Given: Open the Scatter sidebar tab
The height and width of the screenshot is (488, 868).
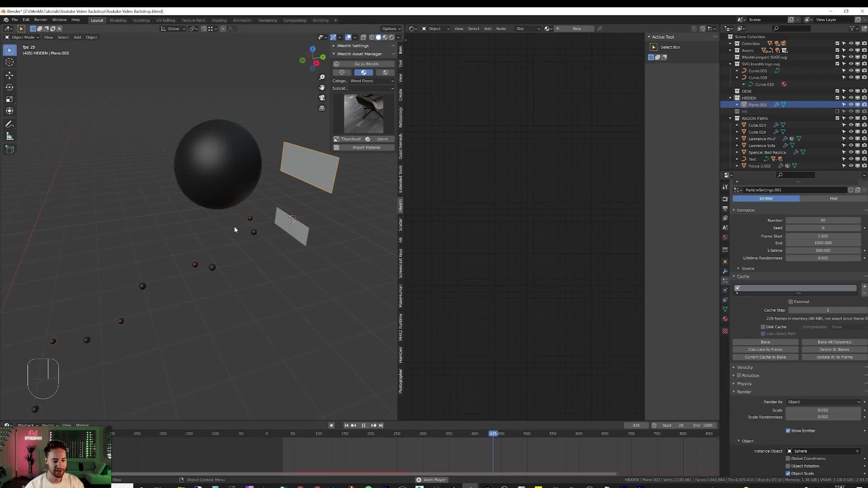Looking at the screenshot, I should [401, 225].
